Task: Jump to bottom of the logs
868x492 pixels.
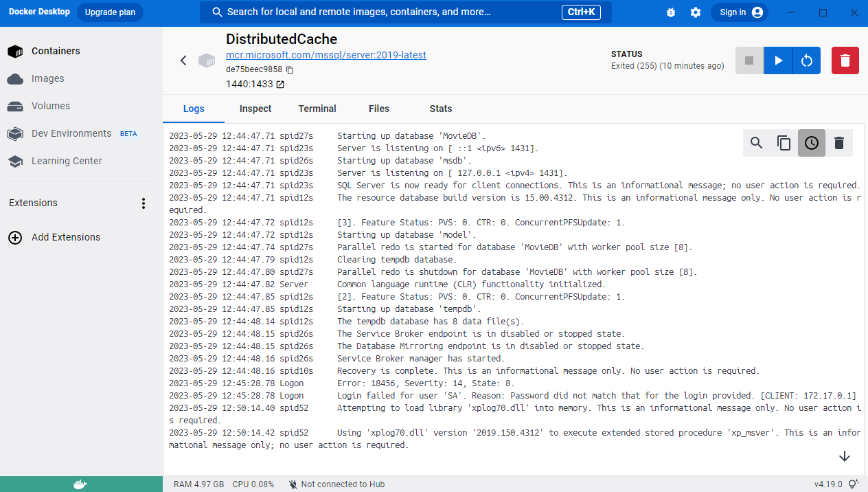Action: point(845,456)
